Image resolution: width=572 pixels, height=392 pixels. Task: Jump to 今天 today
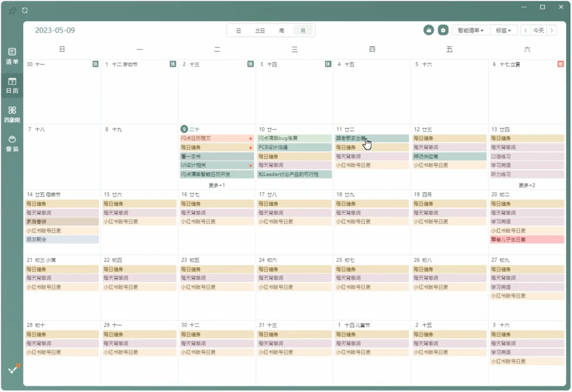click(x=538, y=30)
